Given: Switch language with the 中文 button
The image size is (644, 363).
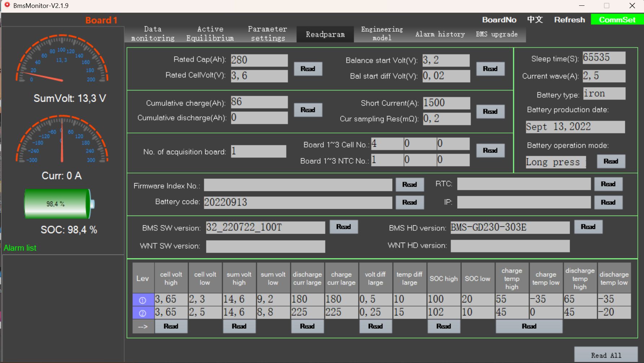Looking at the screenshot, I should tap(535, 20).
